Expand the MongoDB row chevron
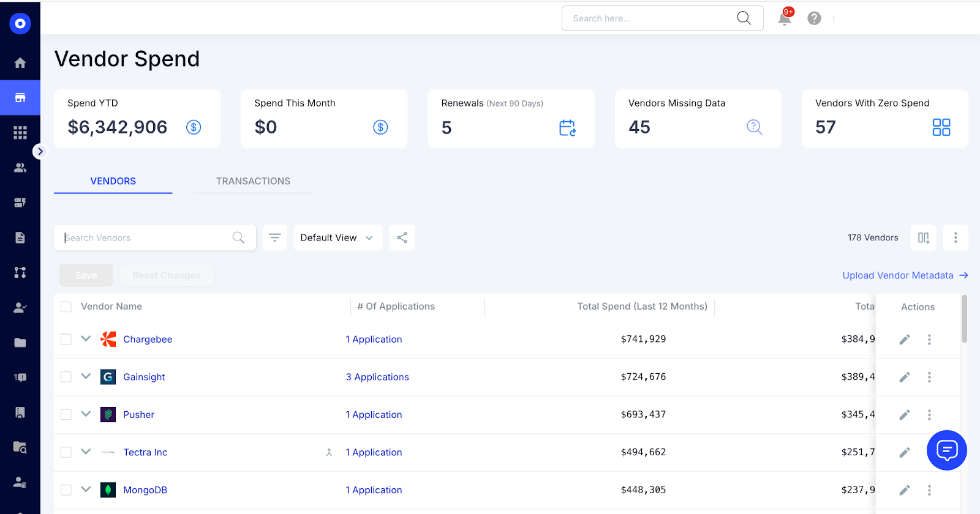This screenshot has width=980, height=514. pyautogui.click(x=86, y=489)
